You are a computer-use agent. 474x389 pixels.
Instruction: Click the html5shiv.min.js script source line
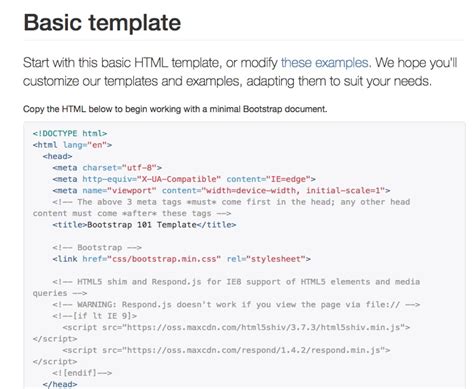click(236, 328)
